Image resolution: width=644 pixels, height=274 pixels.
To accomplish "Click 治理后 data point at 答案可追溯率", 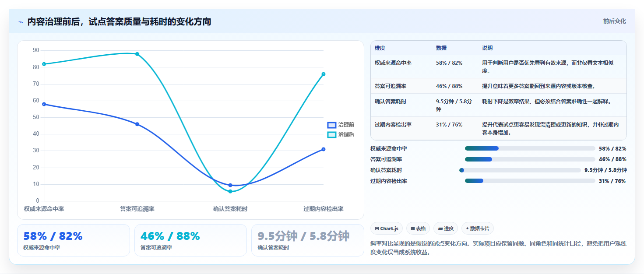I will 137,54.
